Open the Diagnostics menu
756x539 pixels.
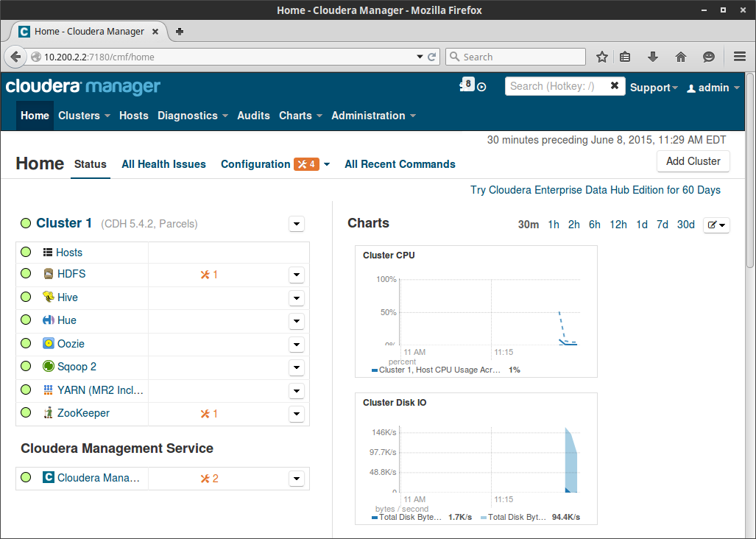coord(193,116)
